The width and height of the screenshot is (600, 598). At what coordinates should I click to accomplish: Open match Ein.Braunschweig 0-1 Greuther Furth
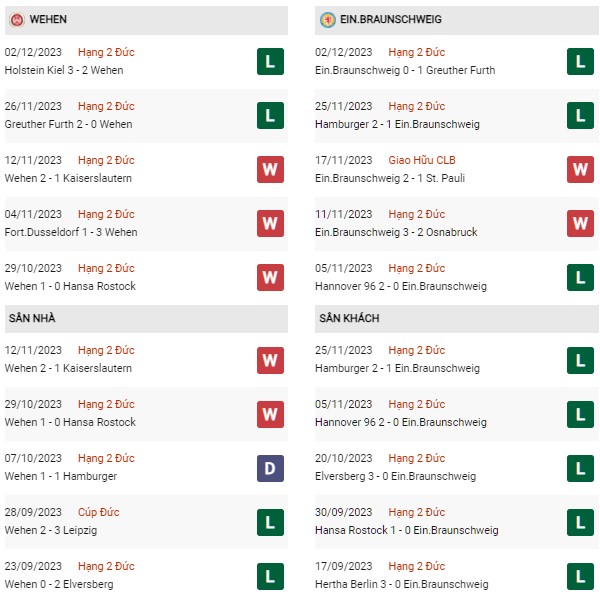click(405, 70)
